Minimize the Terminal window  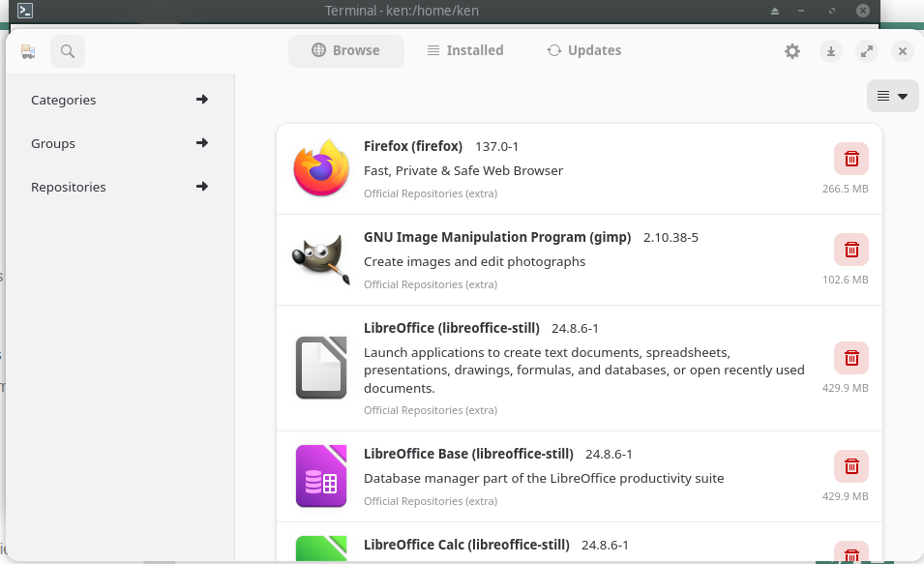(x=801, y=11)
